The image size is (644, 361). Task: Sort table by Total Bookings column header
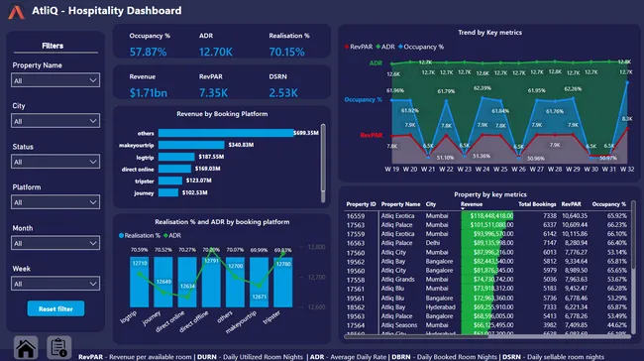tap(537, 204)
